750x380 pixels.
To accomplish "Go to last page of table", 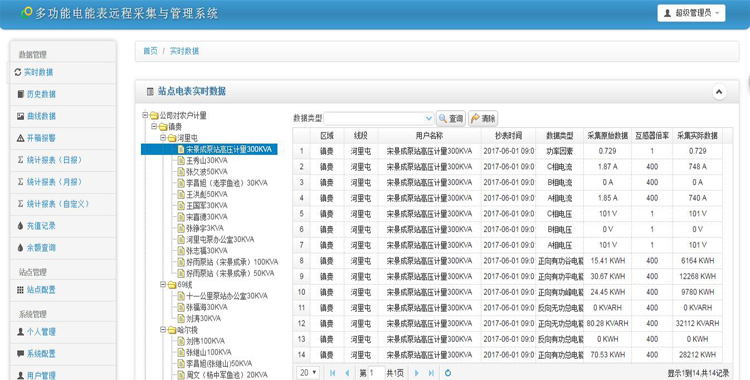I will click(431, 373).
